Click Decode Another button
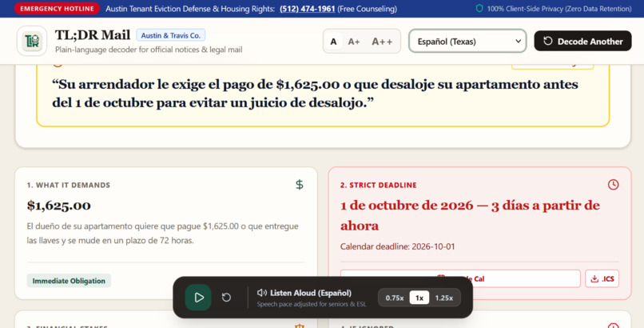The height and width of the screenshot is (328, 644). pos(582,41)
